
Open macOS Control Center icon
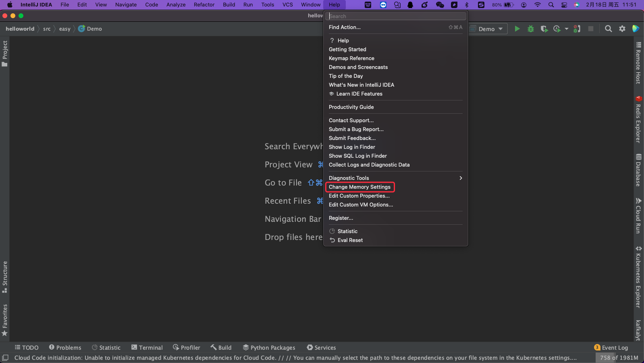[x=564, y=5]
